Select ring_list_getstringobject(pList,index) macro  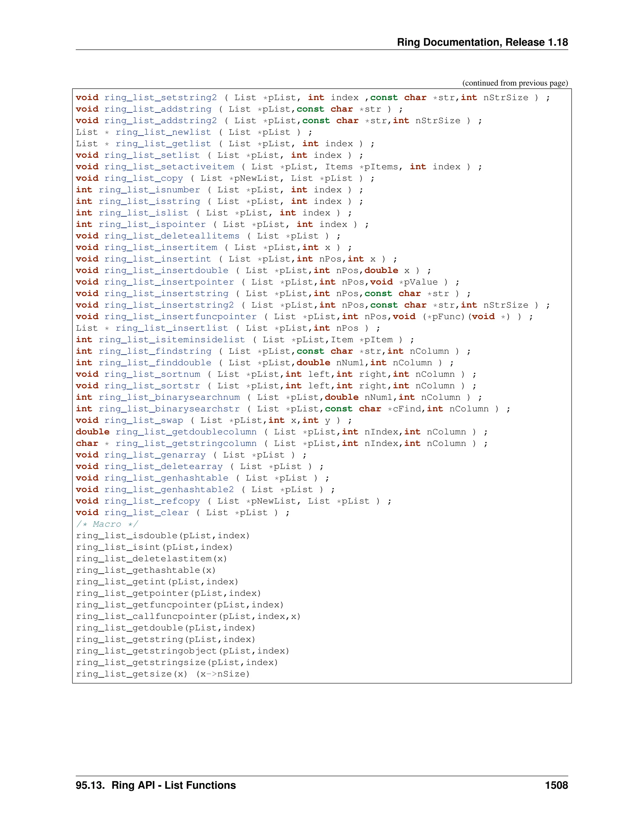tap(183, 651)
